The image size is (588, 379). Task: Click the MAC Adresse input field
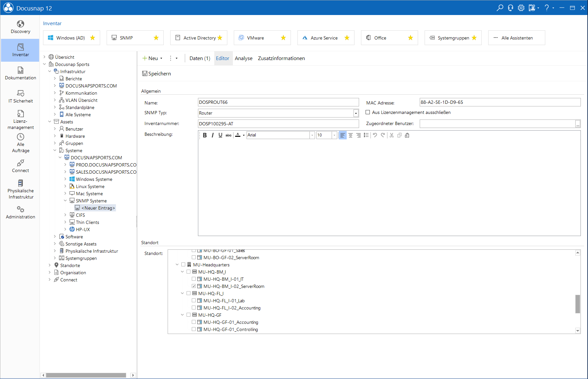pyautogui.click(x=500, y=102)
